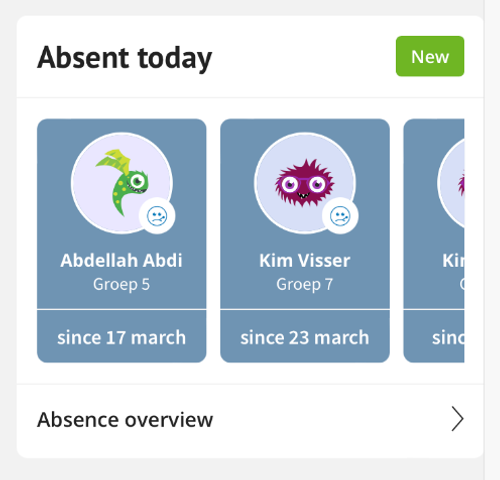Click the sick face icon on Abdellah's avatar
The width and height of the screenshot is (500, 480).
pos(157,216)
